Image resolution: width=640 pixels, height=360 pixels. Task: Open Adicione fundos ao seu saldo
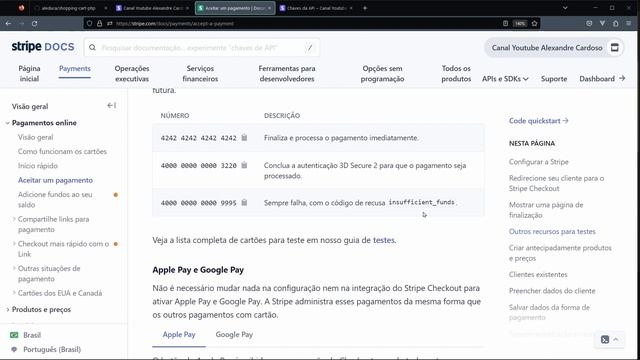pos(55,200)
